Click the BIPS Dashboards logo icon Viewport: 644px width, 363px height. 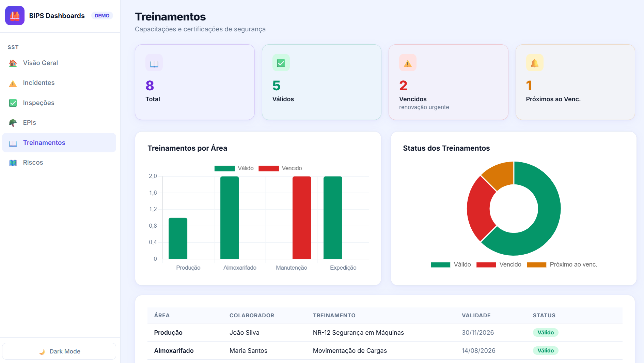(15, 16)
